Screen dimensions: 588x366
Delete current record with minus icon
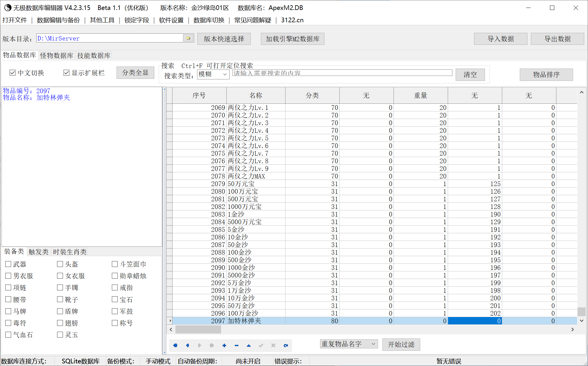pyautogui.click(x=237, y=345)
